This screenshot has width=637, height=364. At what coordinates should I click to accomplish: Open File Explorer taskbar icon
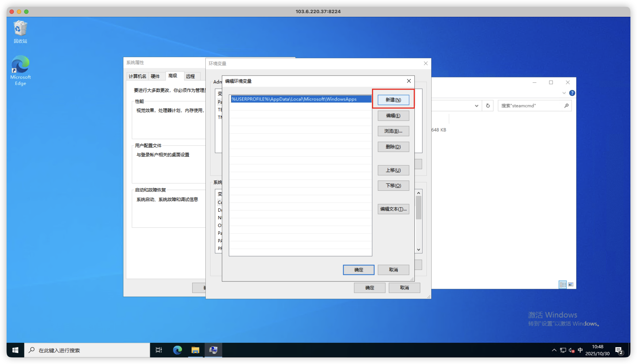196,350
